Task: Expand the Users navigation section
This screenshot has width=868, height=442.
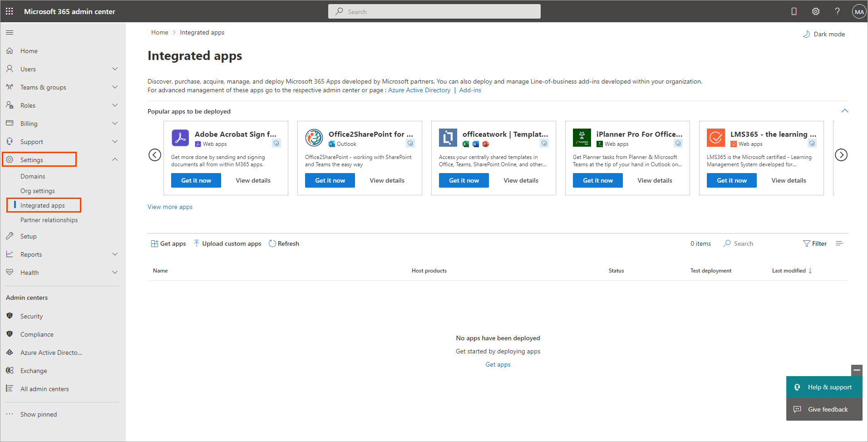Action: pyautogui.click(x=115, y=69)
